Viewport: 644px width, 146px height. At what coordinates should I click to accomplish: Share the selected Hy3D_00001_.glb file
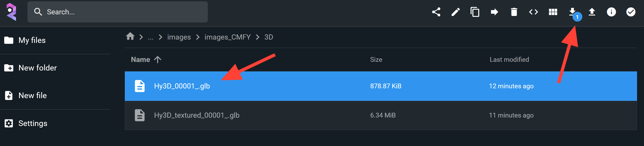tap(436, 12)
